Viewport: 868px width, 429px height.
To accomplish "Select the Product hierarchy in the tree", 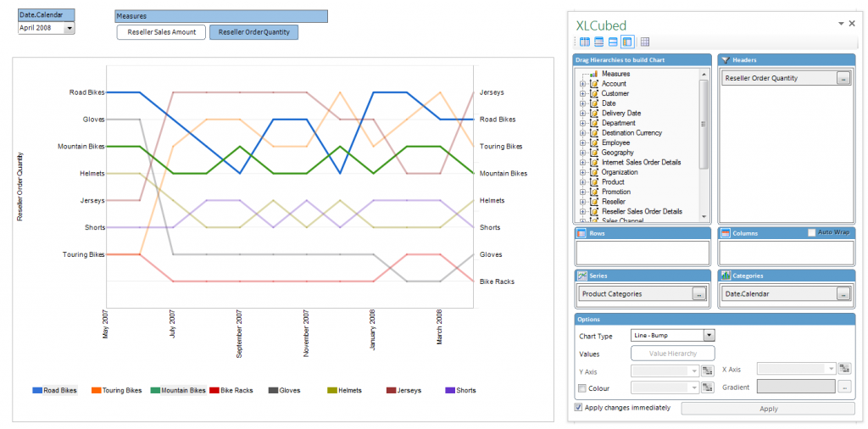I will click(613, 182).
